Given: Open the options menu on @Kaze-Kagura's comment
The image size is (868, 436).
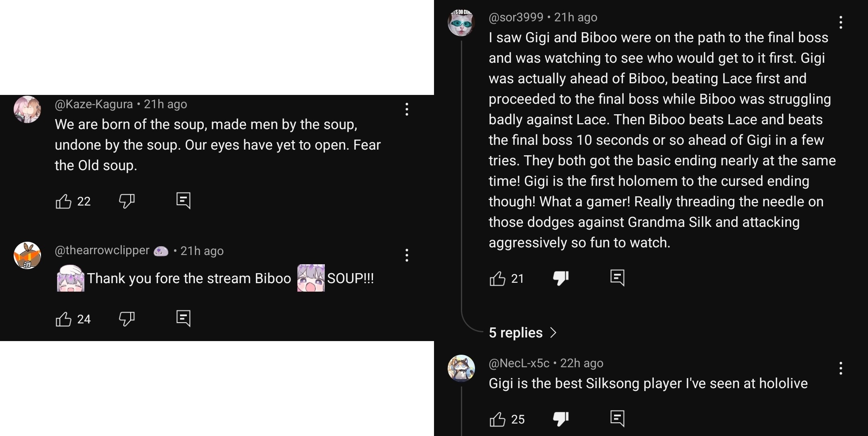Looking at the screenshot, I should coord(407,109).
